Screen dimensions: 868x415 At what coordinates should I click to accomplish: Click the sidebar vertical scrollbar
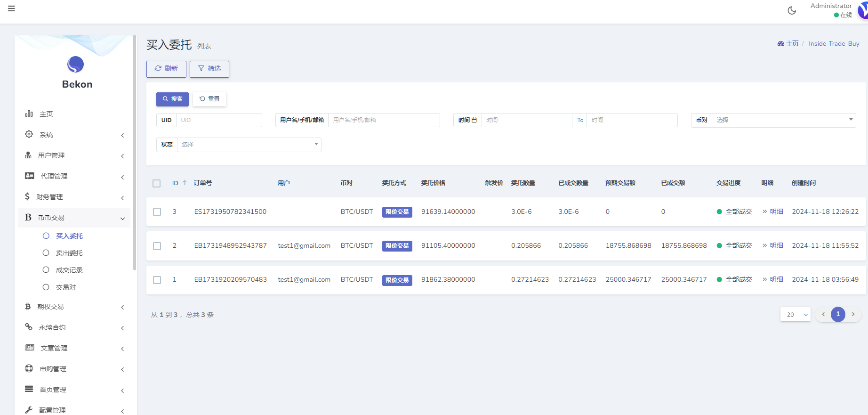pos(135,151)
